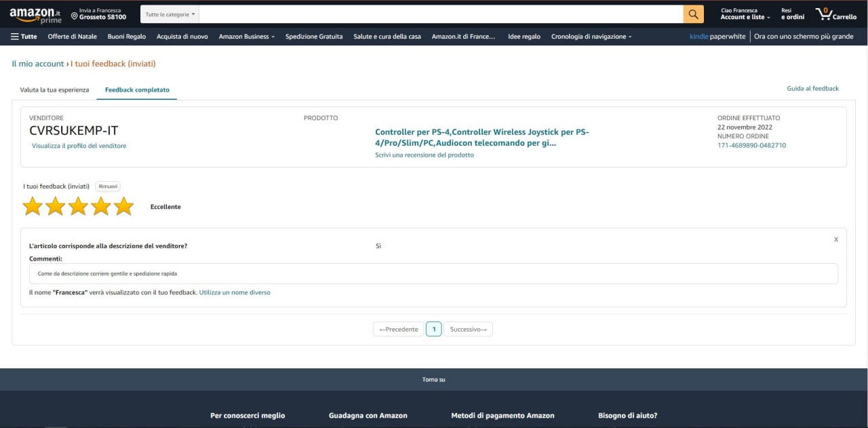The image size is (868, 428).
Task: Open Offerte di Natale in navigation bar
Action: pyautogui.click(x=72, y=37)
